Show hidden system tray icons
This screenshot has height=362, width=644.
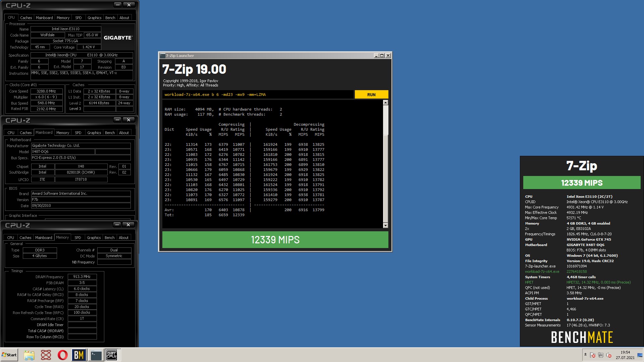585,355
